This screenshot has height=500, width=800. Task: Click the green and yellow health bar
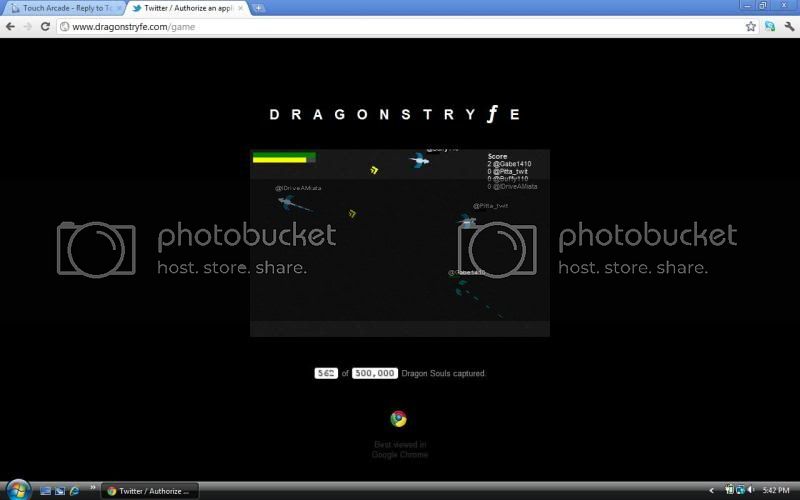(x=284, y=158)
